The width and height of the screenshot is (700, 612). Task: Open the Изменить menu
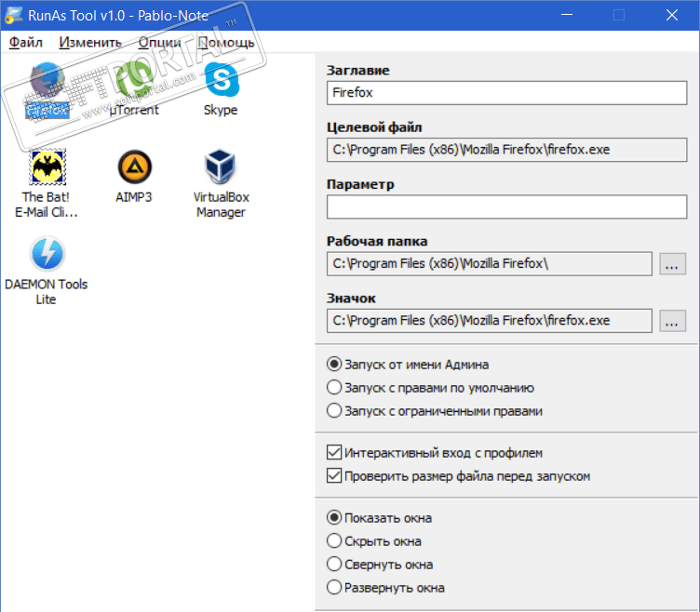[90, 43]
